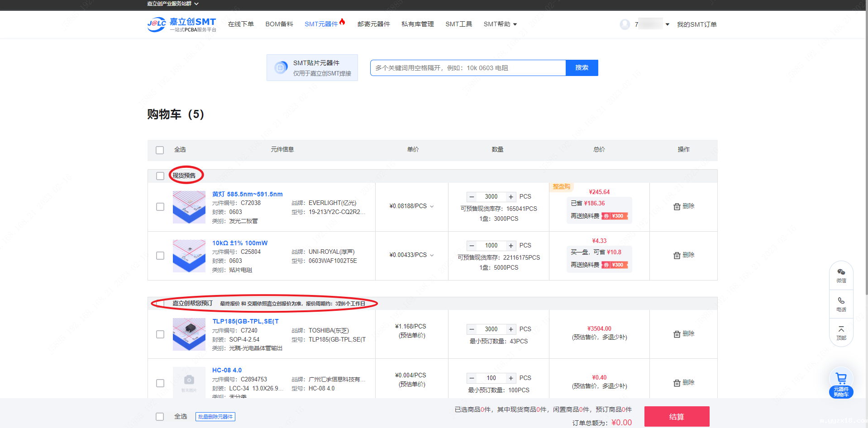Click the user avatar icon
This screenshot has width=868, height=428.
(x=625, y=24)
